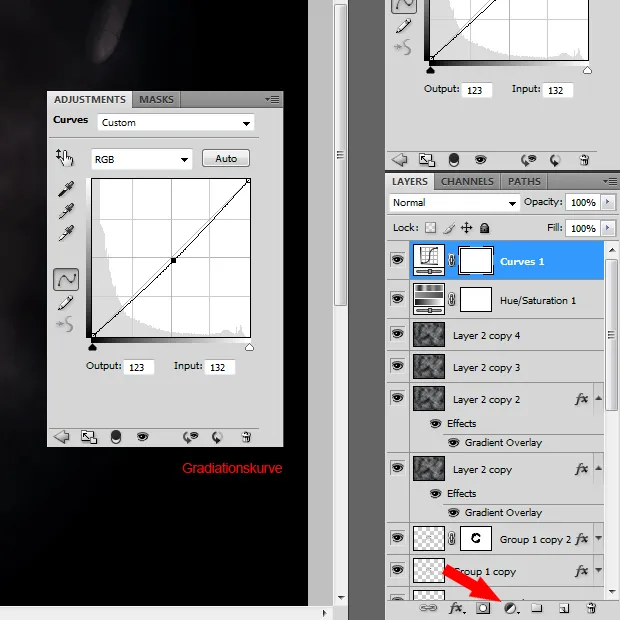Open the Curves preset dropdown showing Custom

pos(176,123)
